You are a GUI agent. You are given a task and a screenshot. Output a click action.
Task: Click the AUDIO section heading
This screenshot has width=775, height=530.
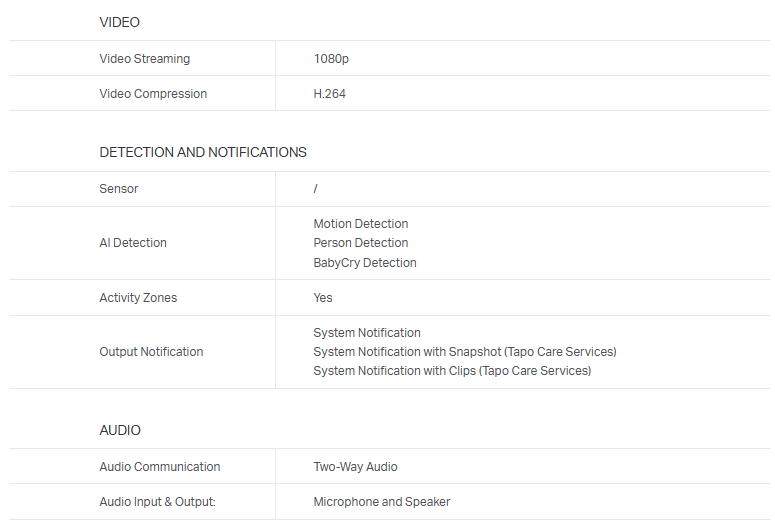click(x=120, y=431)
